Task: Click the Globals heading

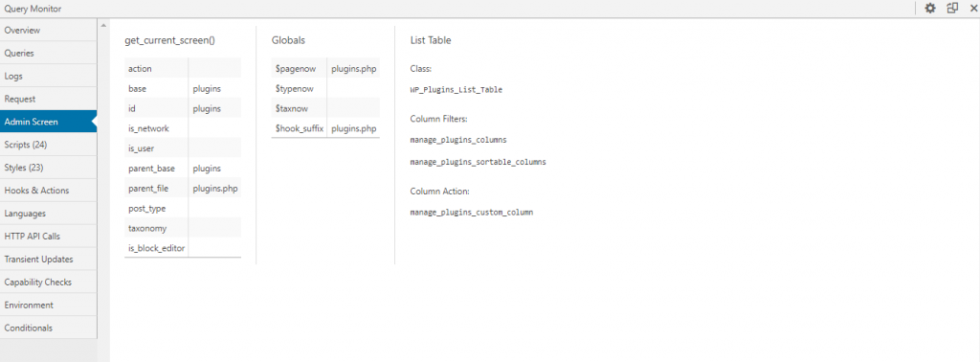Action: click(288, 40)
